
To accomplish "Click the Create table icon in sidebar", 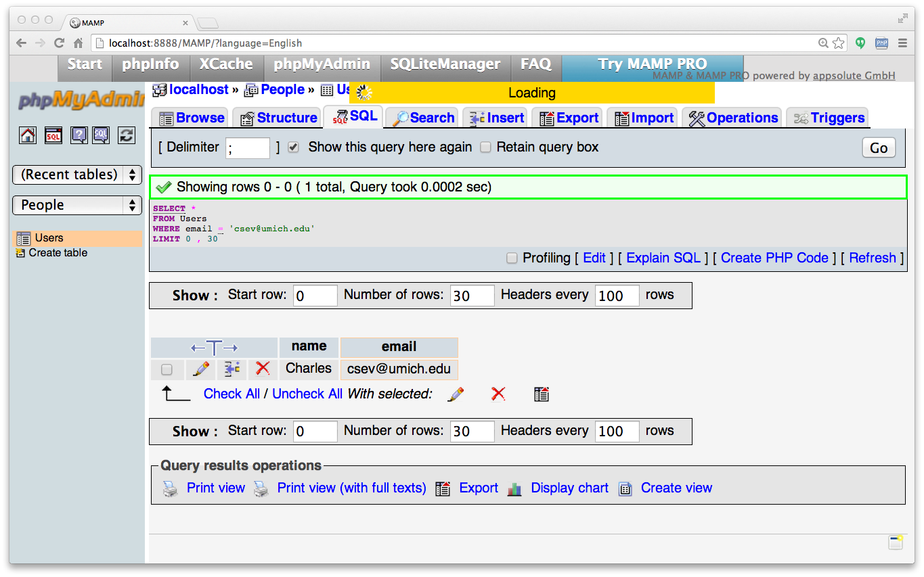I will click(20, 253).
